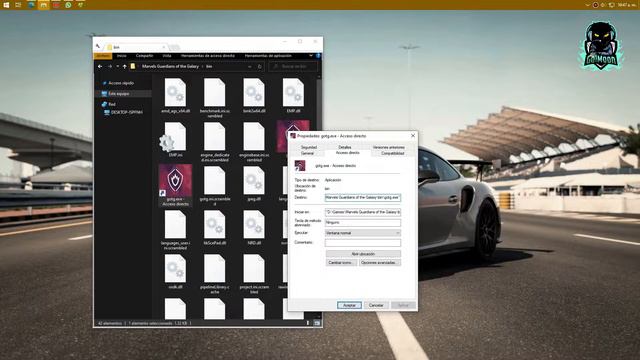Open recent locations dropdown next to forward arrow
This screenshot has height=360, width=640.
[x=118, y=66]
